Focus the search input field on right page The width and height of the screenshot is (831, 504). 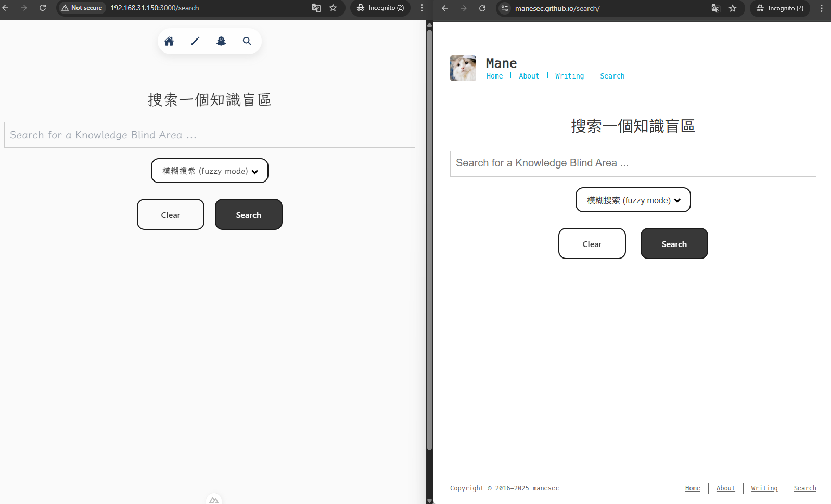coord(633,163)
